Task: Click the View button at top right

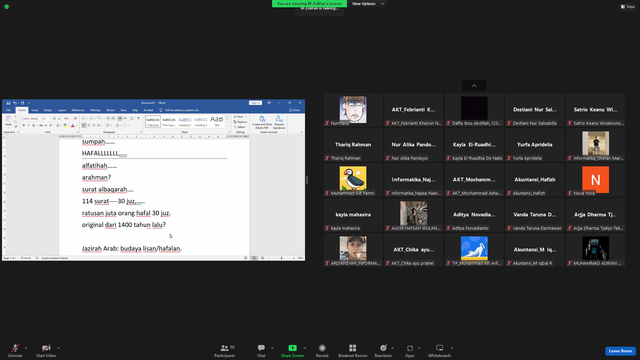Action: point(628,7)
